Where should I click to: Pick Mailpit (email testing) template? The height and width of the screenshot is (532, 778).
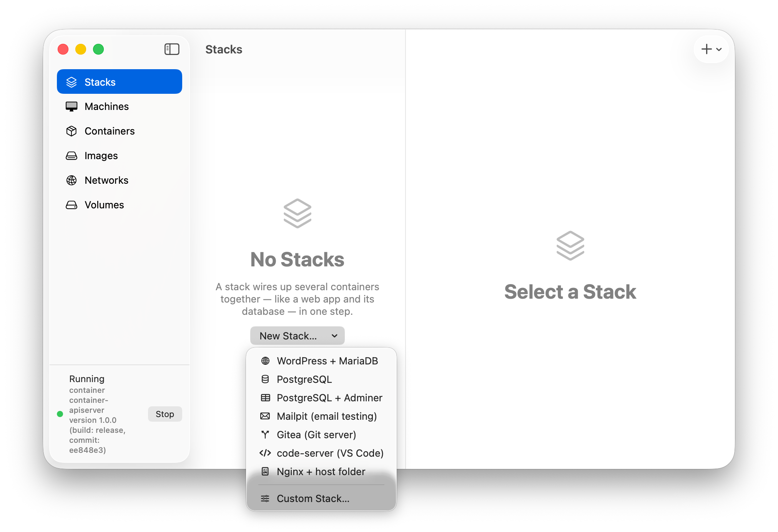click(321, 416)
